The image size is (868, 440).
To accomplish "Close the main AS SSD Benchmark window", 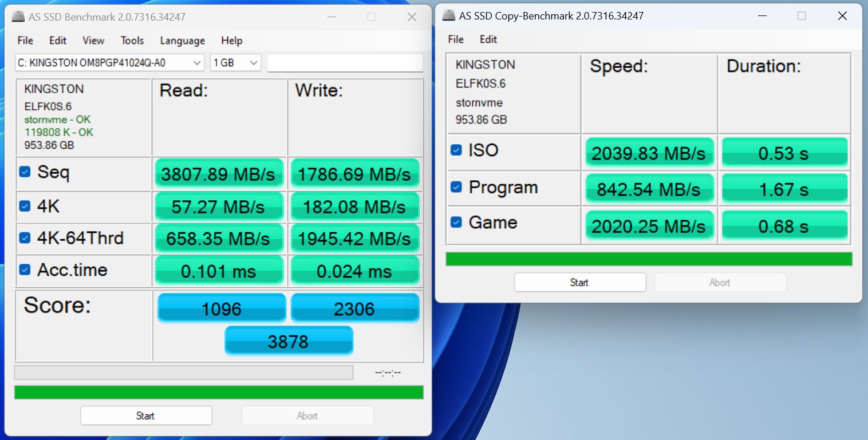I will tap(412, 17).
